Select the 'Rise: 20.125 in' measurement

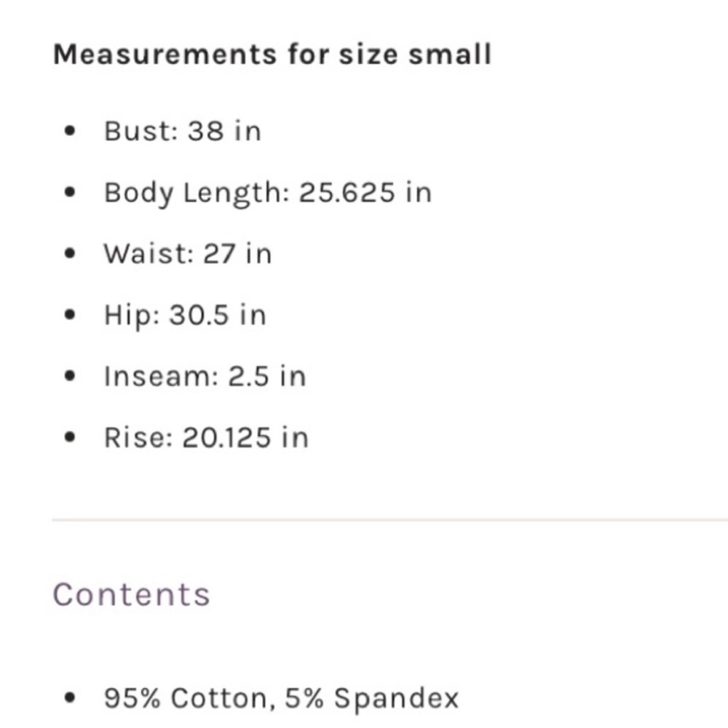coord(206,438)
